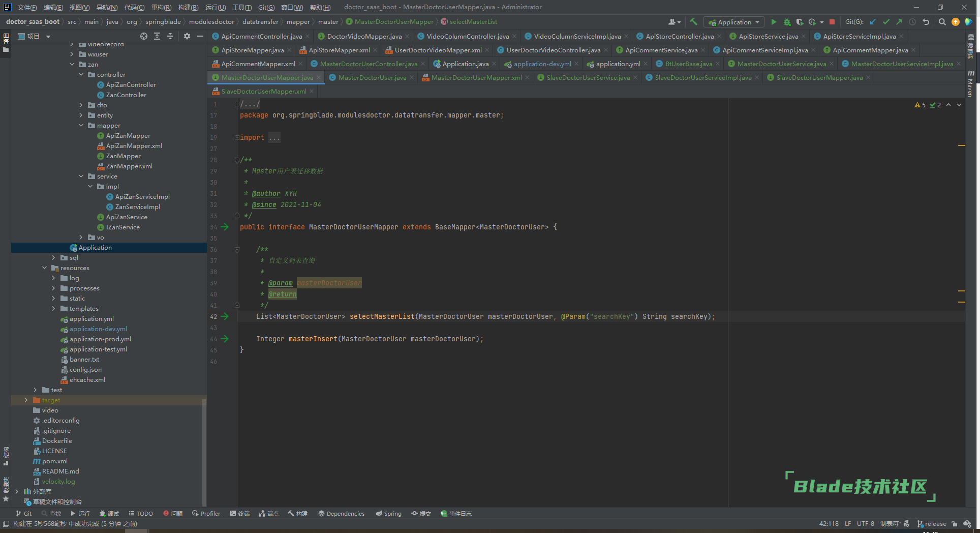Switch to application-dev.yml tab

(x=542, y=64)
